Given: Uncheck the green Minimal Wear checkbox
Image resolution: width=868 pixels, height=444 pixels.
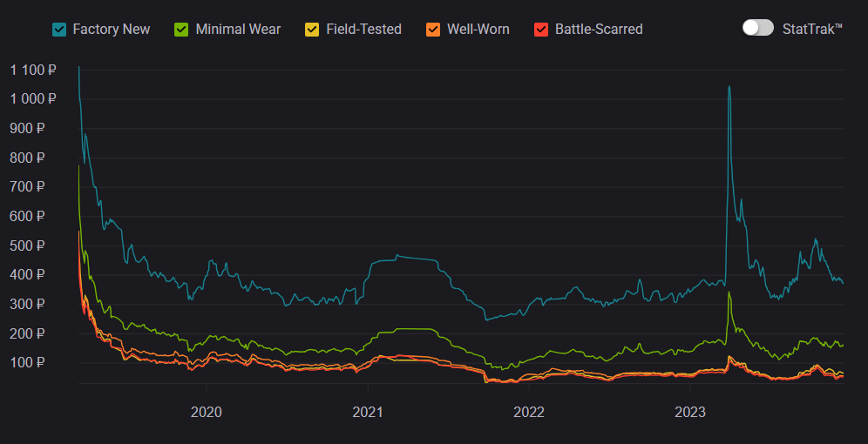Looking at the screenshot, I should pyautogui.click(x=182, y=30).
